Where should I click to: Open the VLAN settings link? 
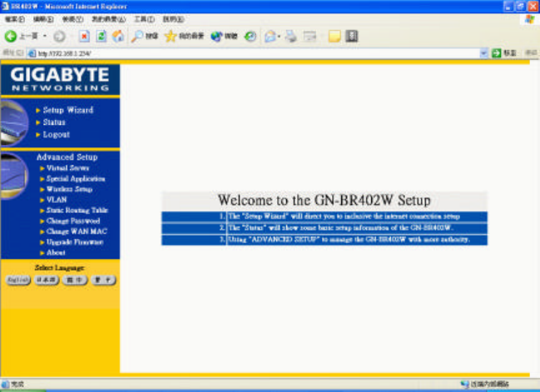pos(57,200)
